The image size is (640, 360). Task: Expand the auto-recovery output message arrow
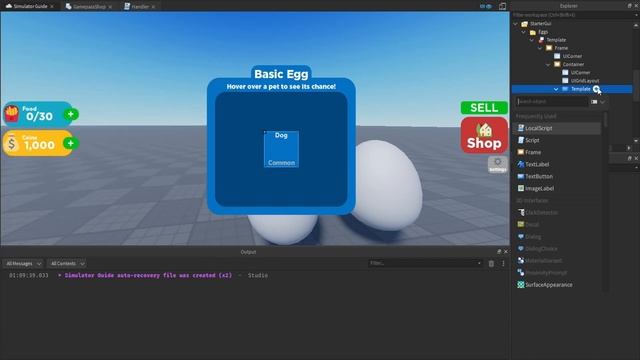tap(60, 276)
